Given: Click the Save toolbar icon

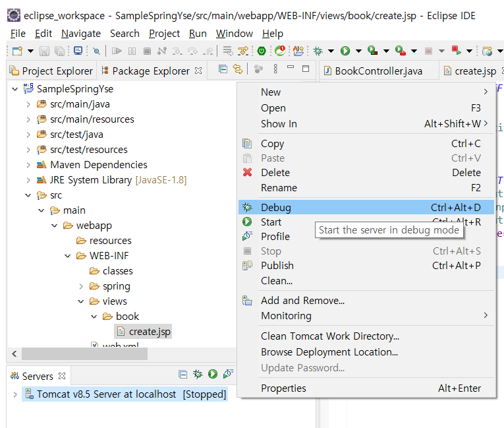Looking at the screenshot, I should click(44, 51).
